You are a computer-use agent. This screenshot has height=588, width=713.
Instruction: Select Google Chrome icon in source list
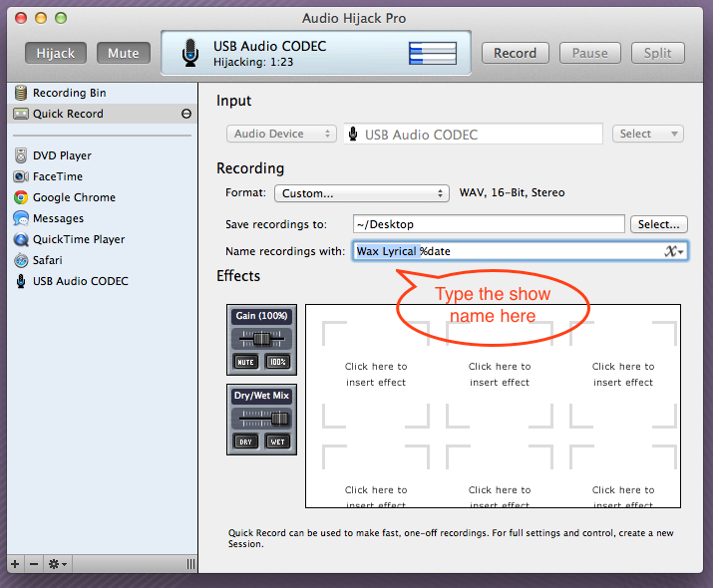coord(21,197)
